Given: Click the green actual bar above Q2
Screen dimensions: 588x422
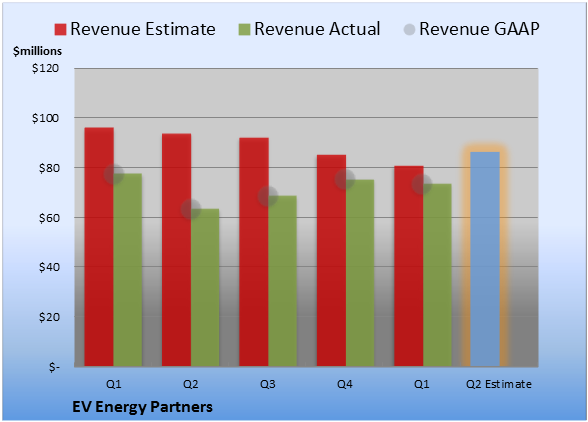Looking at the screenshot, I should click(205, 287).
